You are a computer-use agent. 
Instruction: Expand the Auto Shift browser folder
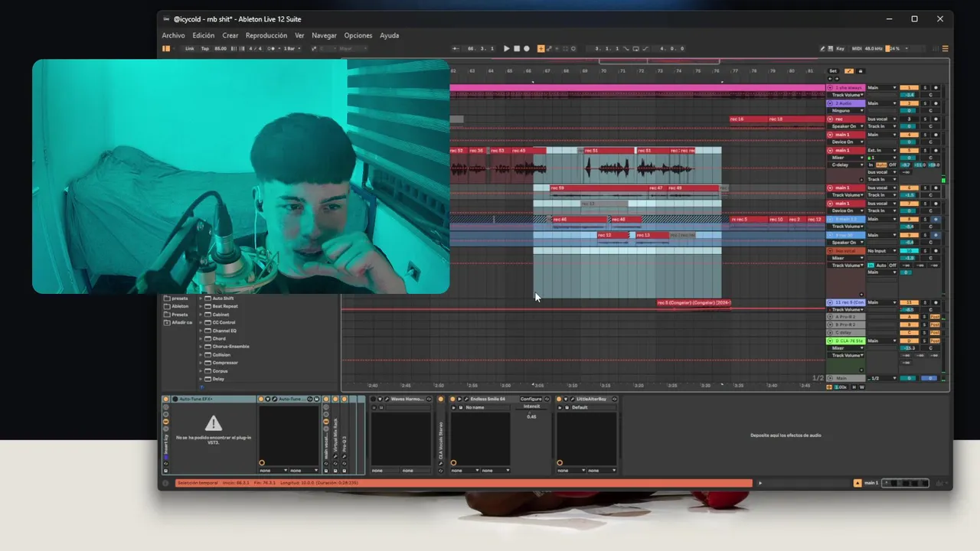(201, 298)
